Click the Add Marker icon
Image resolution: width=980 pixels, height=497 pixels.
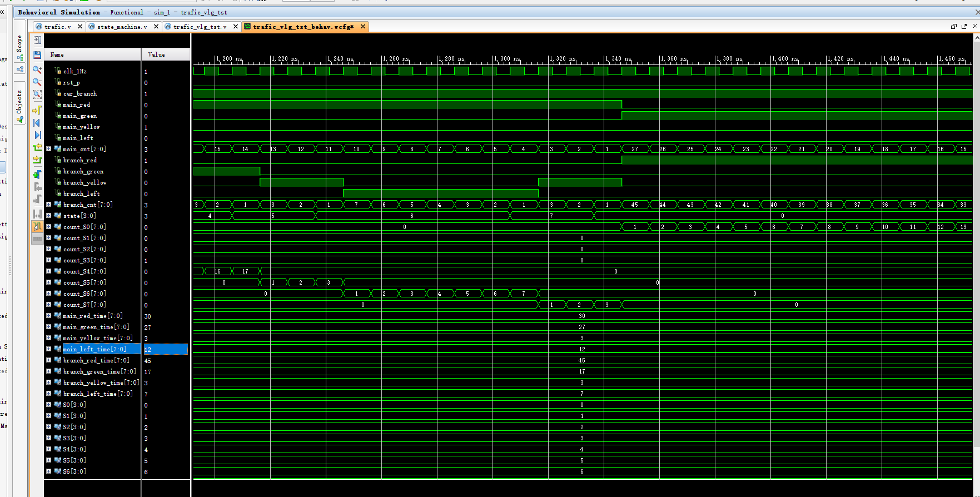[37, 174]
